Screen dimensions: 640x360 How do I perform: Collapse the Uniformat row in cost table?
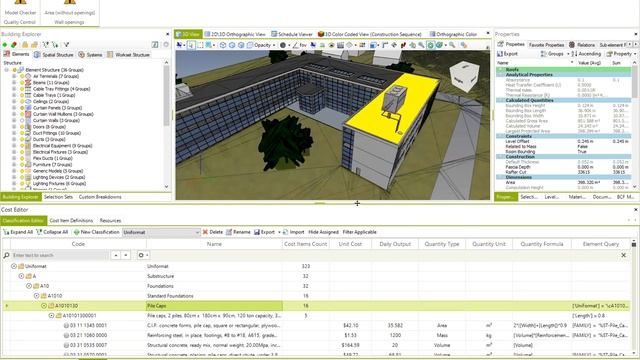14,266
